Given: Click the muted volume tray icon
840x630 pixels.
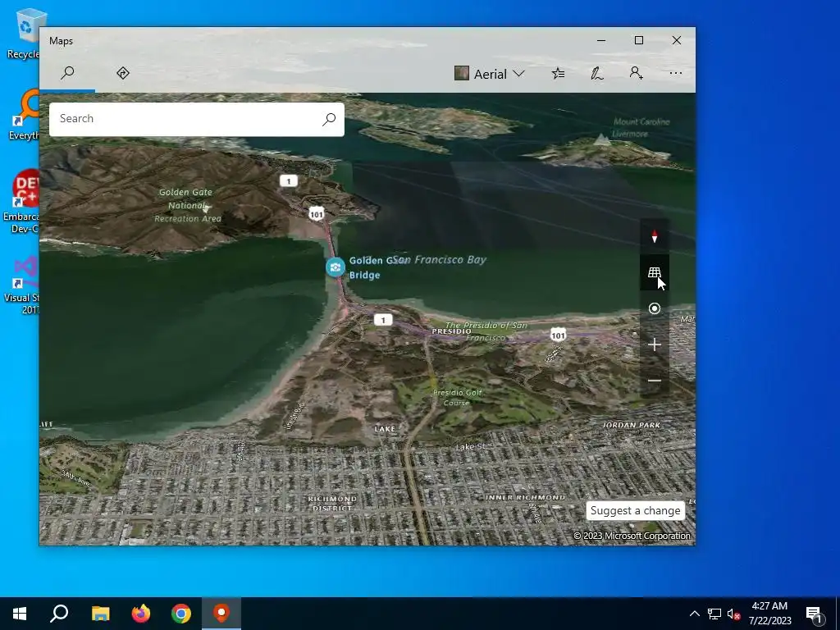Looking at the screenshot, I should [734, 614].
